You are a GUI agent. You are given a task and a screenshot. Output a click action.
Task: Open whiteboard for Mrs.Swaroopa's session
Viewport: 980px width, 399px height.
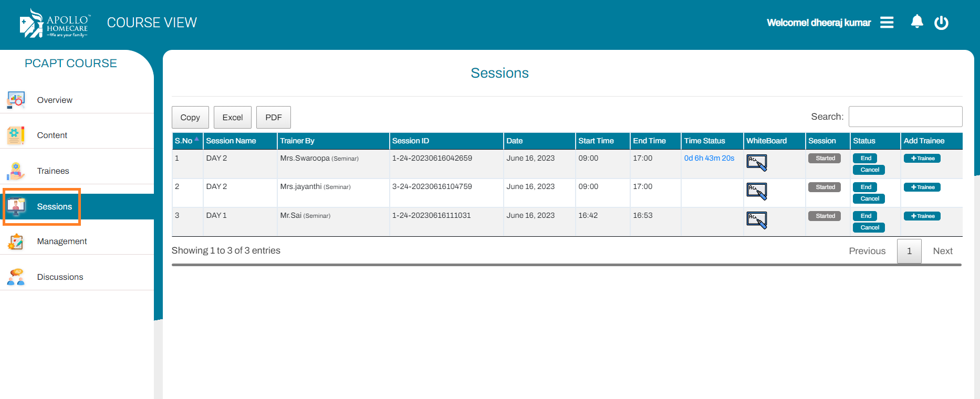click(x=756, y=163)
